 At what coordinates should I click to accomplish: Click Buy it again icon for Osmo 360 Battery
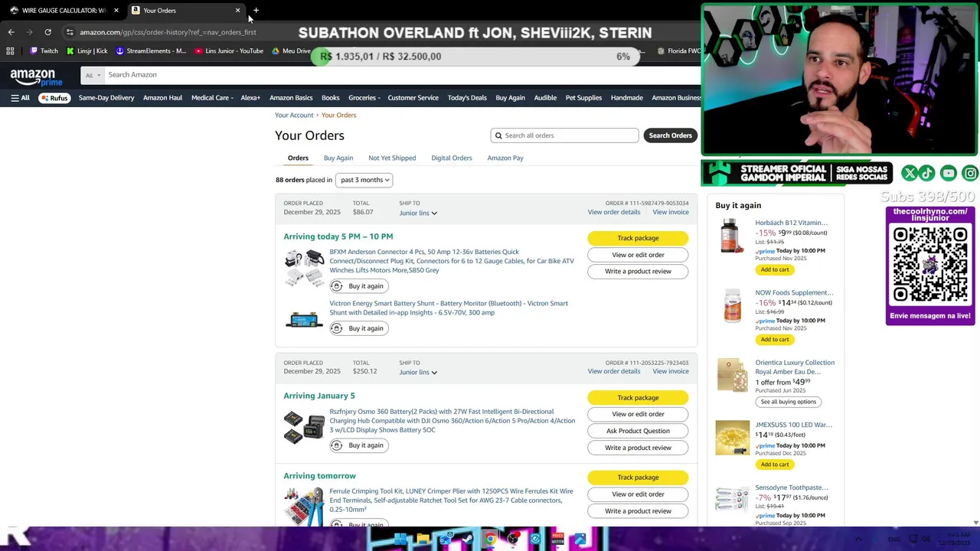click(x=336, y=445)
